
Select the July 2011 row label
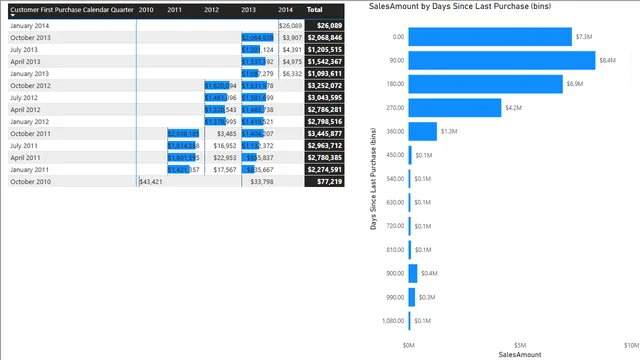click(x=24, y=146)
